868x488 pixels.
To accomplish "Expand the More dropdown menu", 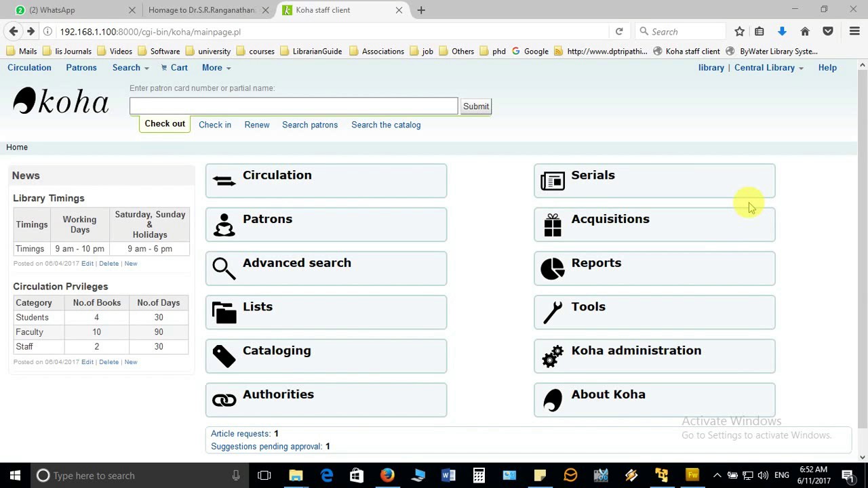I will point(216,68).
